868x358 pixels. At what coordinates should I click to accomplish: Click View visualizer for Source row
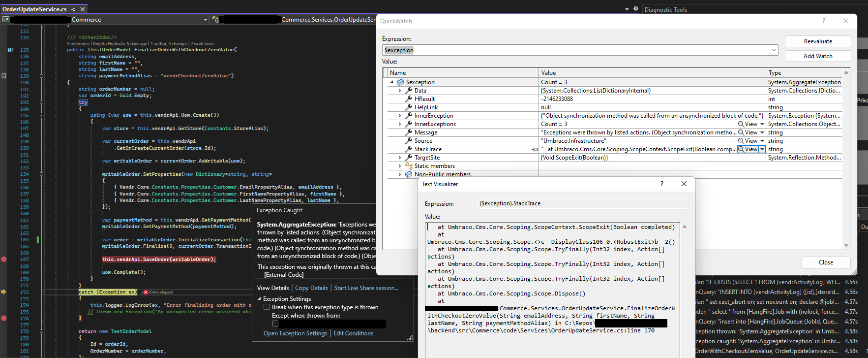click(x=748, y=141)
